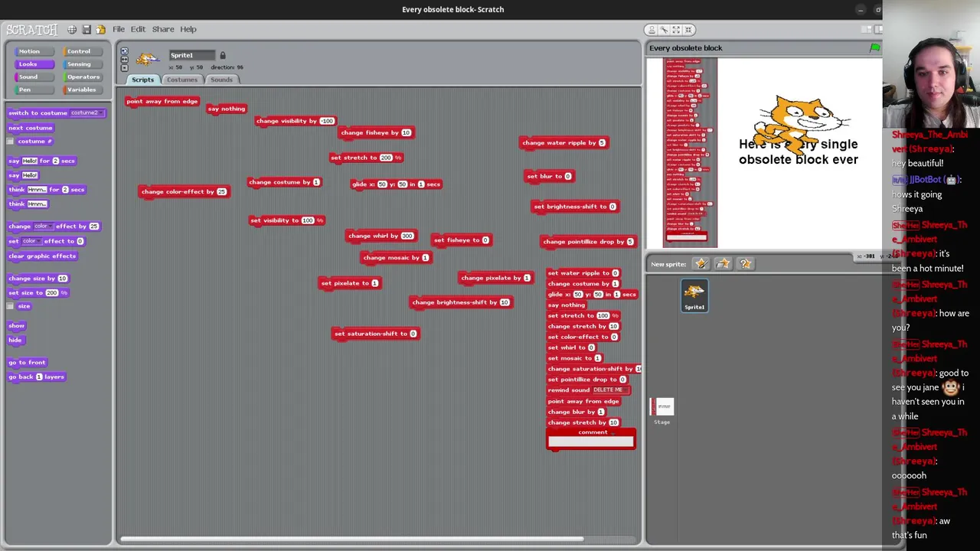Viewport: 980px width, 551px height.
Task: Click the 'set saturation-shift to 0' block
Action: (375, 334)
